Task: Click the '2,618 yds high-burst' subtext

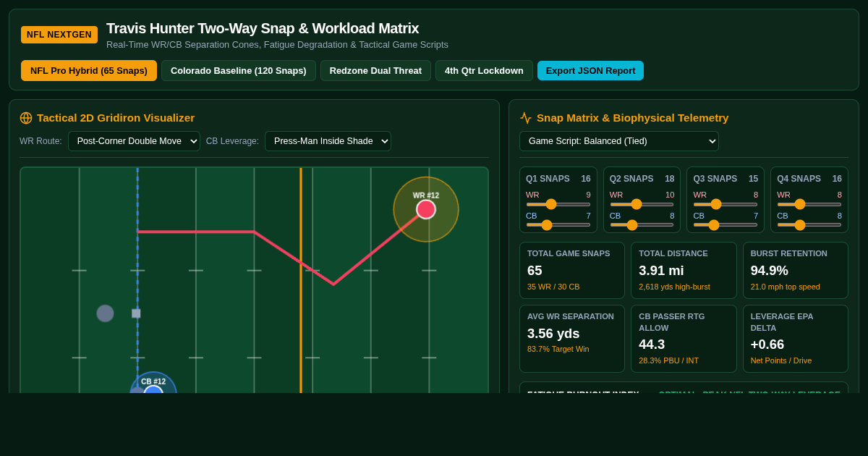Action: (x=674, y=287)
